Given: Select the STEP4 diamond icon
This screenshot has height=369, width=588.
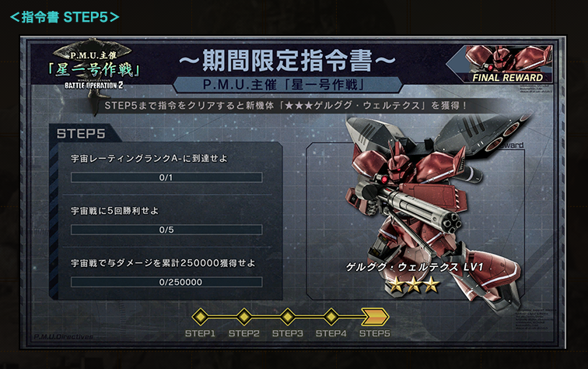Looking at the screenshot, I should pos(331,317).
